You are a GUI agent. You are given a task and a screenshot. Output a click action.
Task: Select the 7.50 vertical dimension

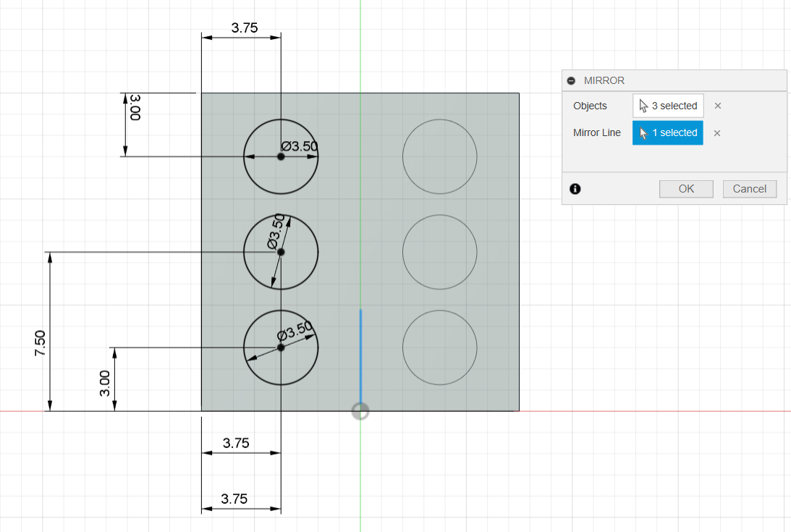tap(40, 342)
